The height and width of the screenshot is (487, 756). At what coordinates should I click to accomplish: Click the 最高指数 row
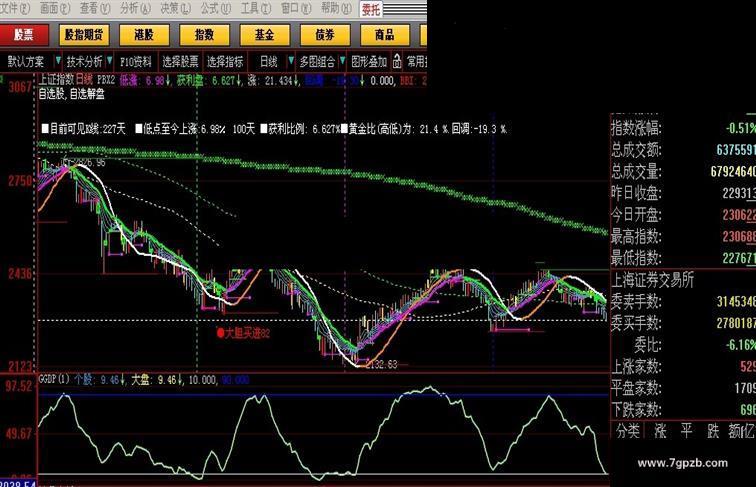[x=683, y=237]
